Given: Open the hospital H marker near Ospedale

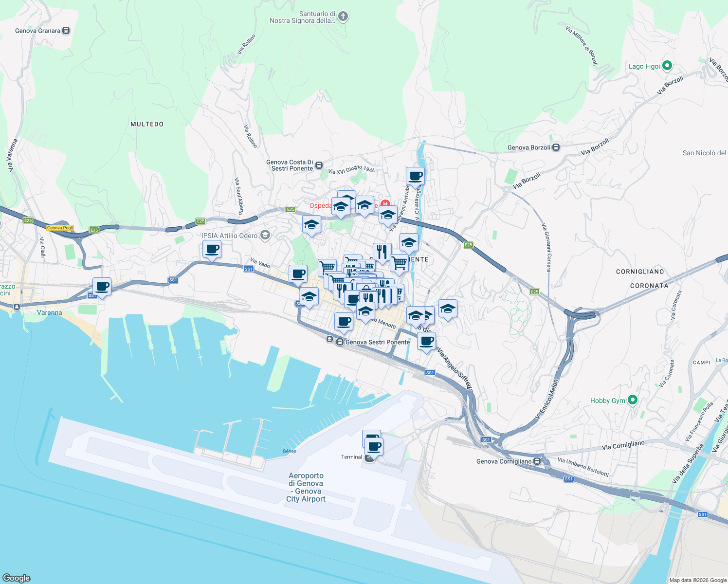Looking at the screenshot, I should tap(387, 203).
